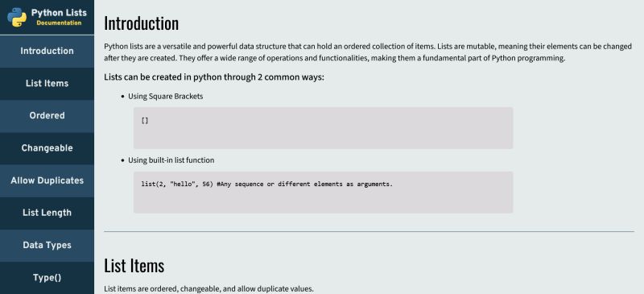The image size is (644, 294).
Task: Click the list() function code example
Action: pyautogui.click(x=323, y=192)
